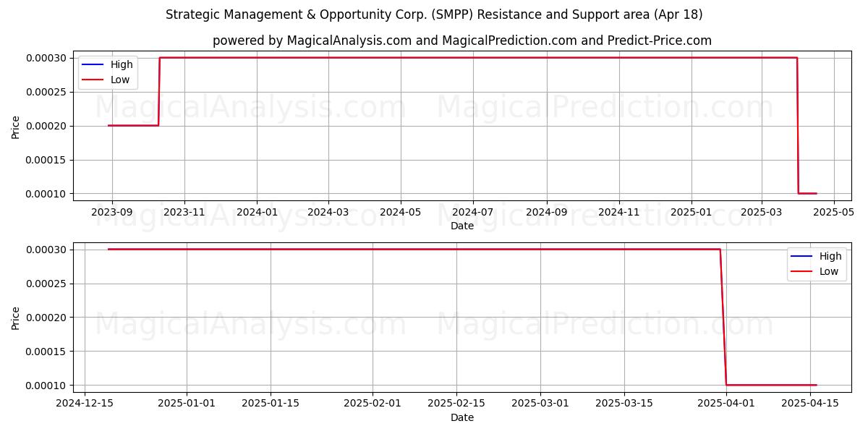868x434 pixels.
Task: Click the top chart 0.00015 y-axis label
Action: (x=46, y=160)
